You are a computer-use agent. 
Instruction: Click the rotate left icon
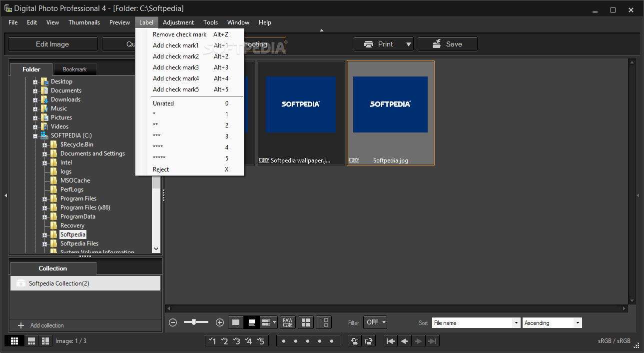pos(354,340)
